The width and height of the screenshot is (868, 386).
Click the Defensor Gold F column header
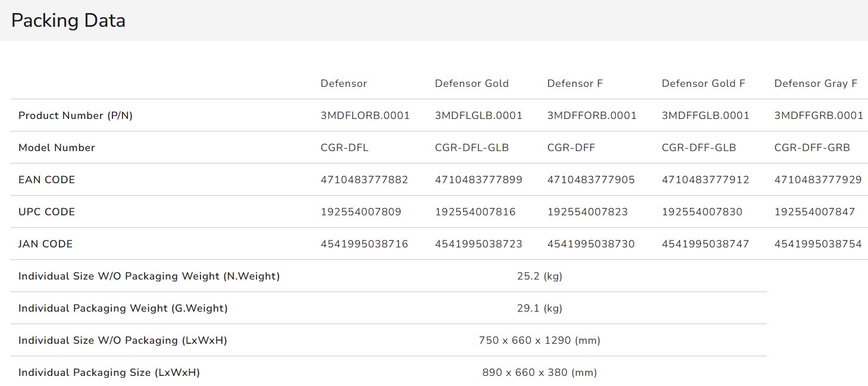coord(703,84)
